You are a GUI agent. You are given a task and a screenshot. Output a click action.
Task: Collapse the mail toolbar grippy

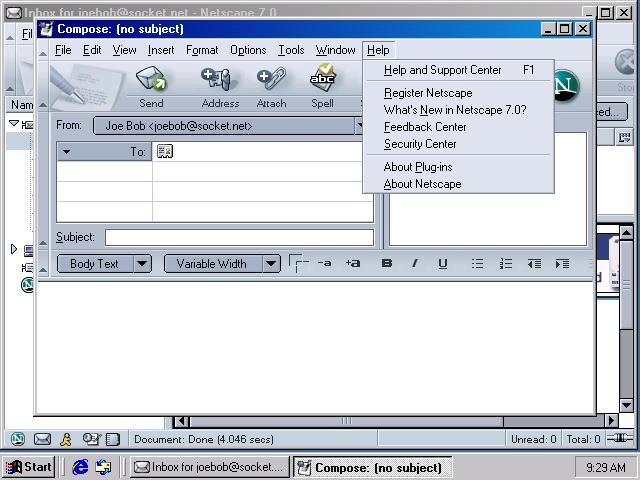[x=43, y=87]
